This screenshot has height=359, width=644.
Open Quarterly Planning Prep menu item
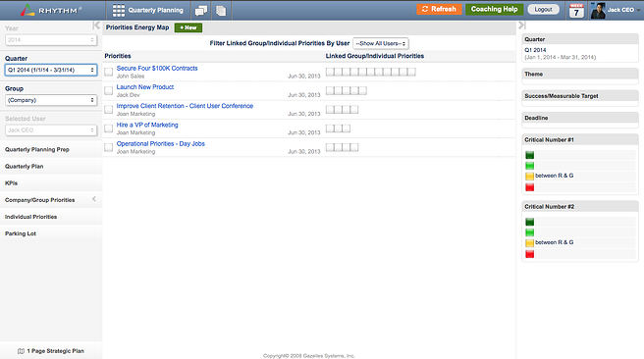tap(51, 149)
